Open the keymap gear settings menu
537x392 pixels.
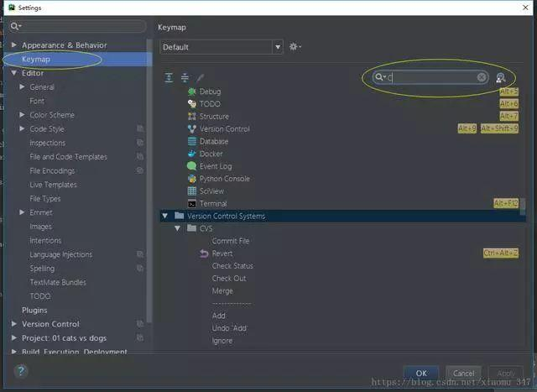(295, 47)
